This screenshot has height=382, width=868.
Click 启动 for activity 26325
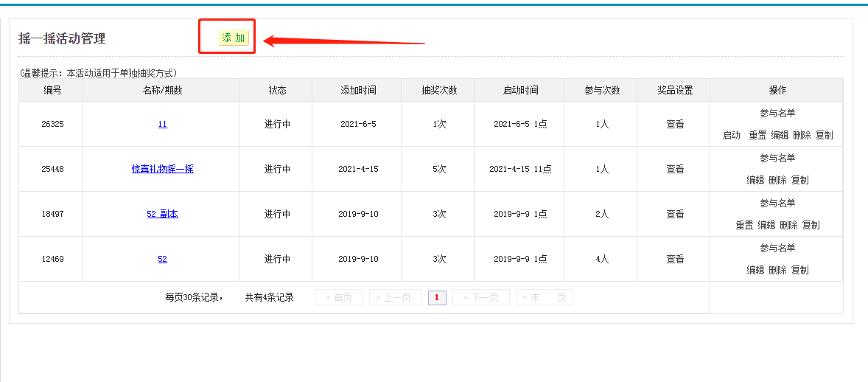click(x=731, y=136)
